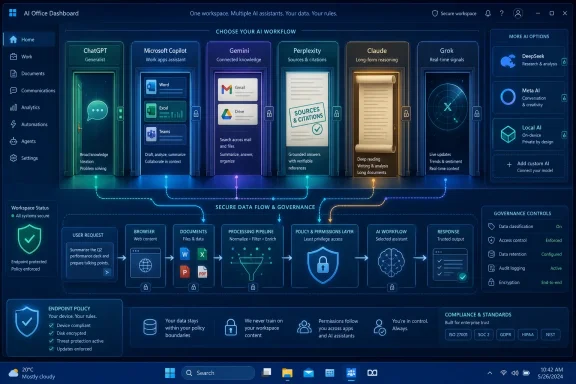Select the Local AI option

click(x=528, y=134)
